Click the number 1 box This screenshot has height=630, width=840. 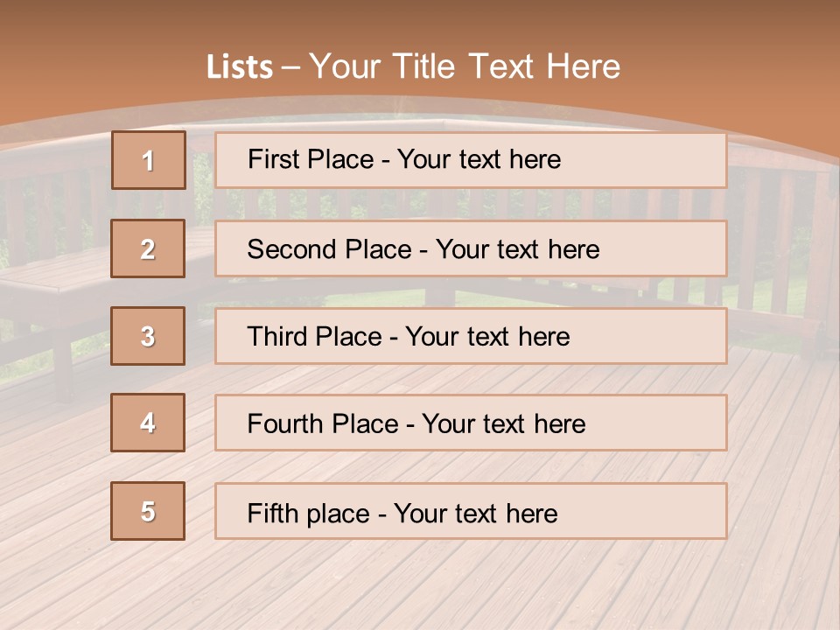(149, 160)
